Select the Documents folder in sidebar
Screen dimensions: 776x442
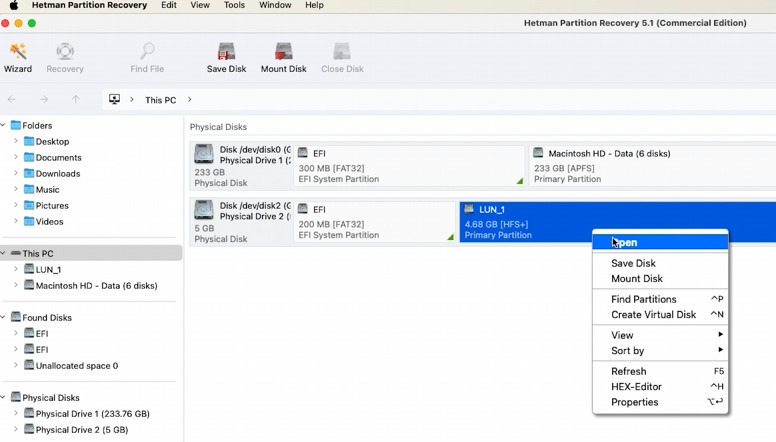(x=58, y=157)
